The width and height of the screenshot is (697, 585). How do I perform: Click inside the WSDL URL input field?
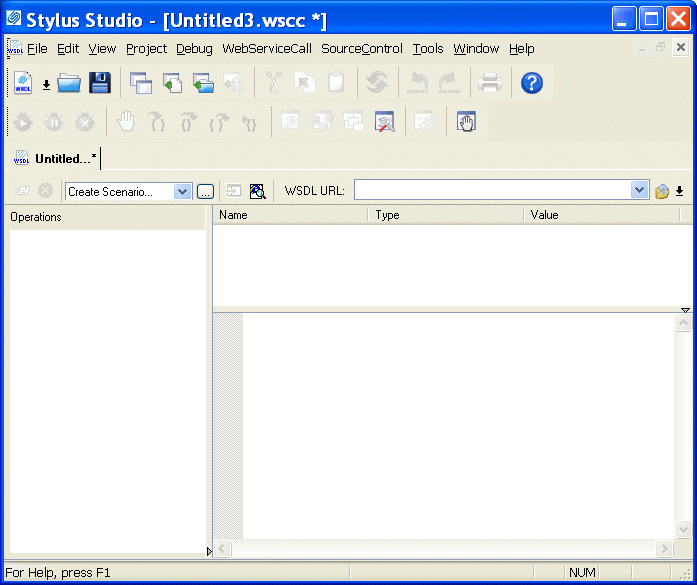point(492,191)
